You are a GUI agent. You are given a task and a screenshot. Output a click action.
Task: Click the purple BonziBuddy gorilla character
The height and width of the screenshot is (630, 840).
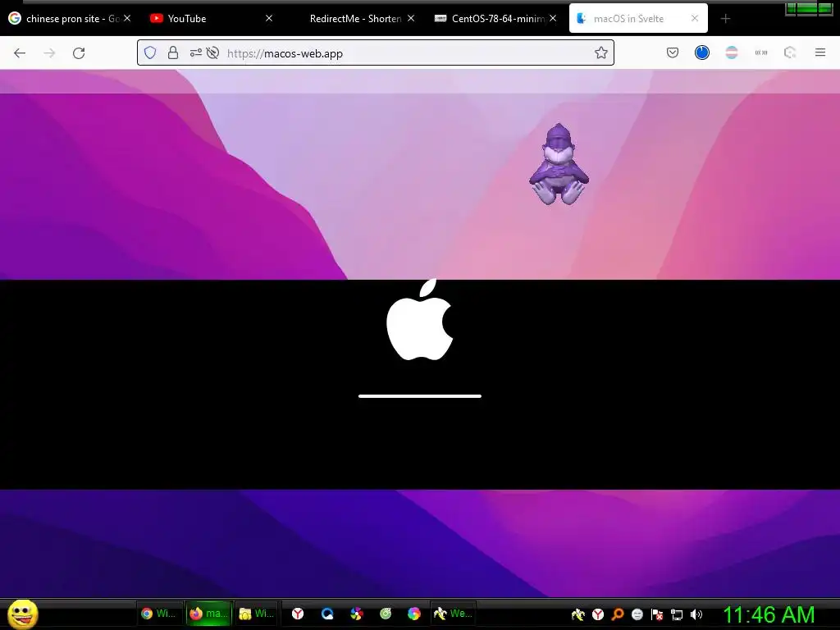point(559,164)
